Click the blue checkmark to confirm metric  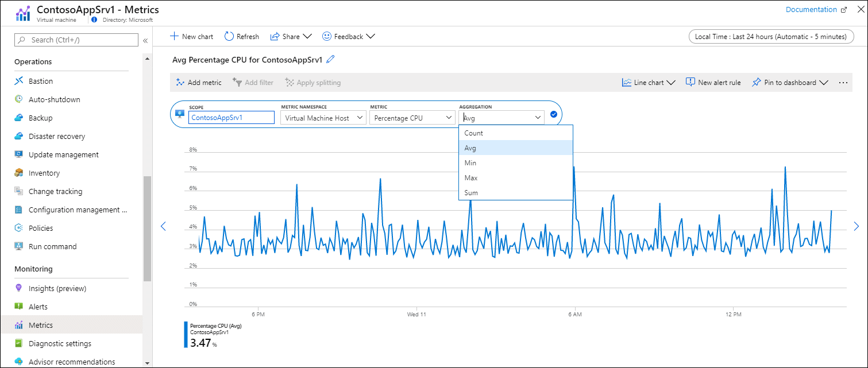click(553, 114)
